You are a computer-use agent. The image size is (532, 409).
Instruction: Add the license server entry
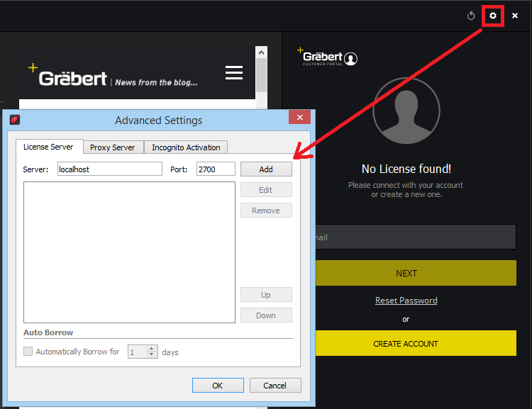tap(266, 169)
